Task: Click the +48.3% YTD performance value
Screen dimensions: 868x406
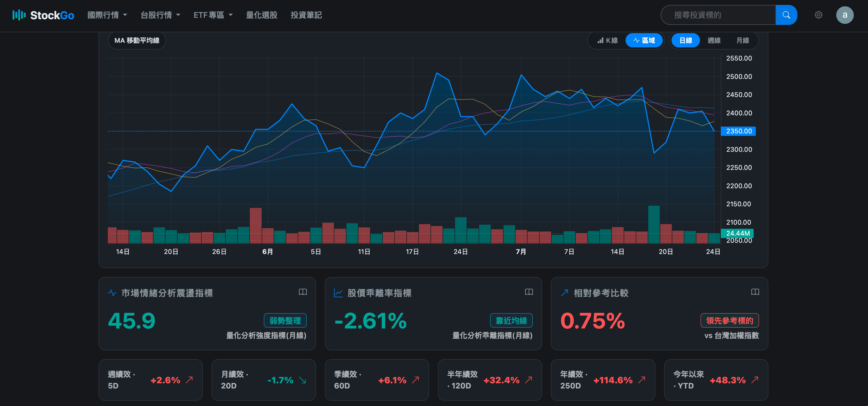Action: click(x=728, y=380)
